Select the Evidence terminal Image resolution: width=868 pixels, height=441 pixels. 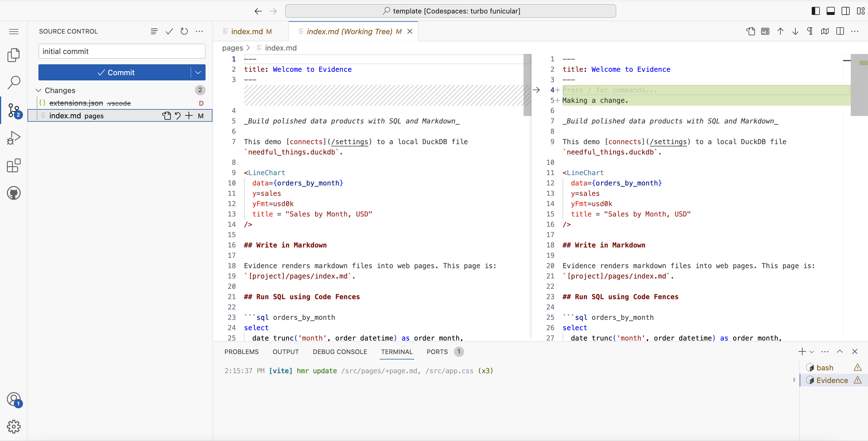(833, 380)
